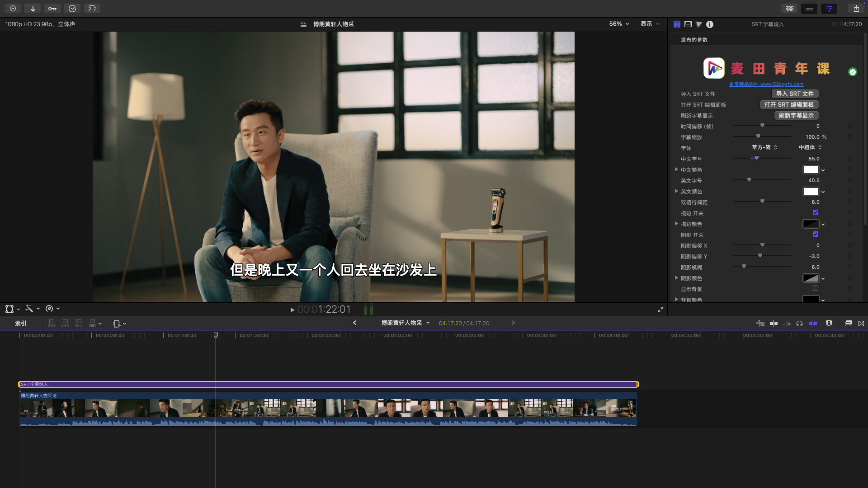Disable the 描边 开关 checkbox

pos(815,212)
